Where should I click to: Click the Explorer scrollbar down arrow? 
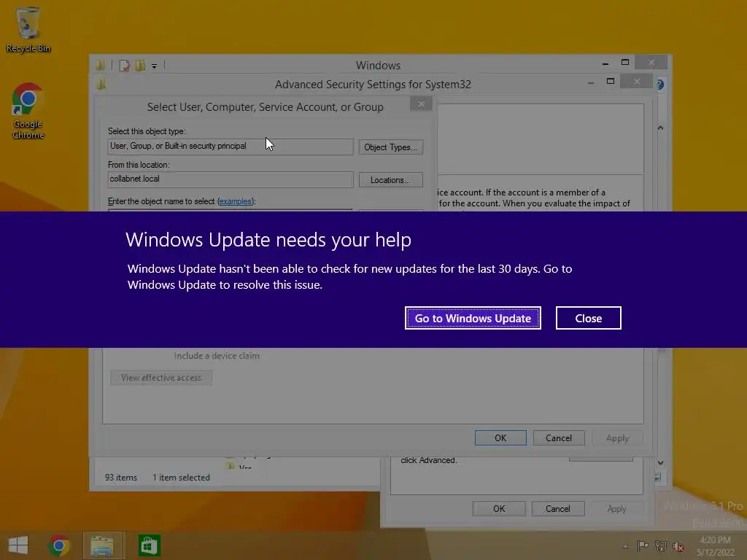[x=660, y=462]
